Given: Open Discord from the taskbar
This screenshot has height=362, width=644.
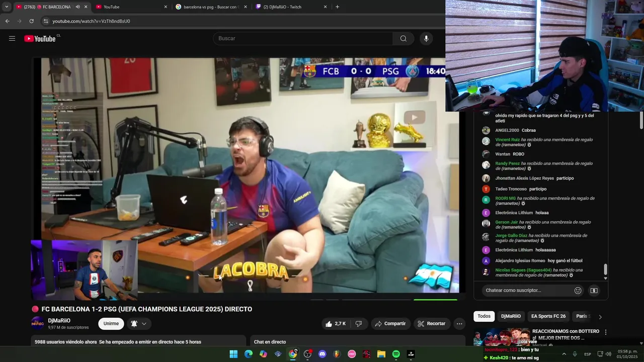Looking at the screenshot, I should [323, 354].
